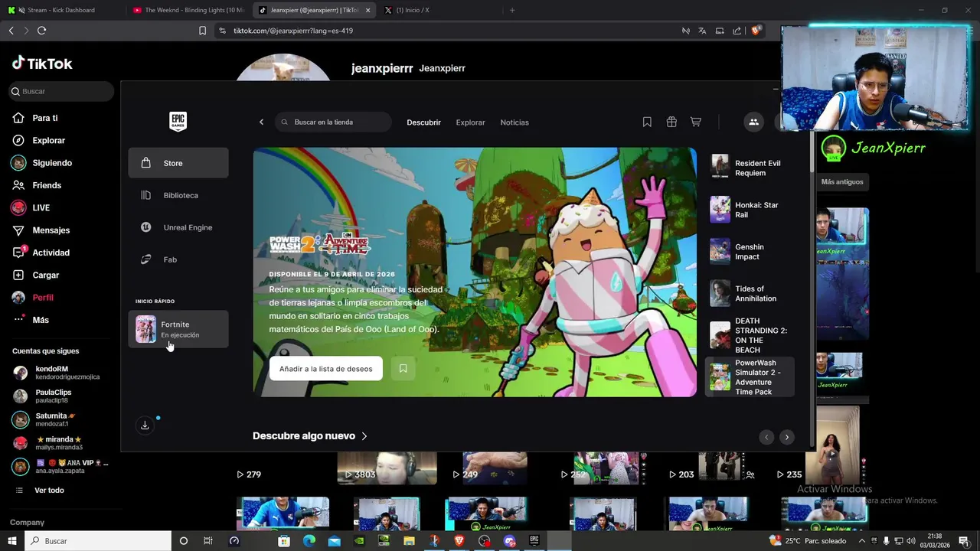
Task: Switch to the Explorar tab
Action: [470, 122]
